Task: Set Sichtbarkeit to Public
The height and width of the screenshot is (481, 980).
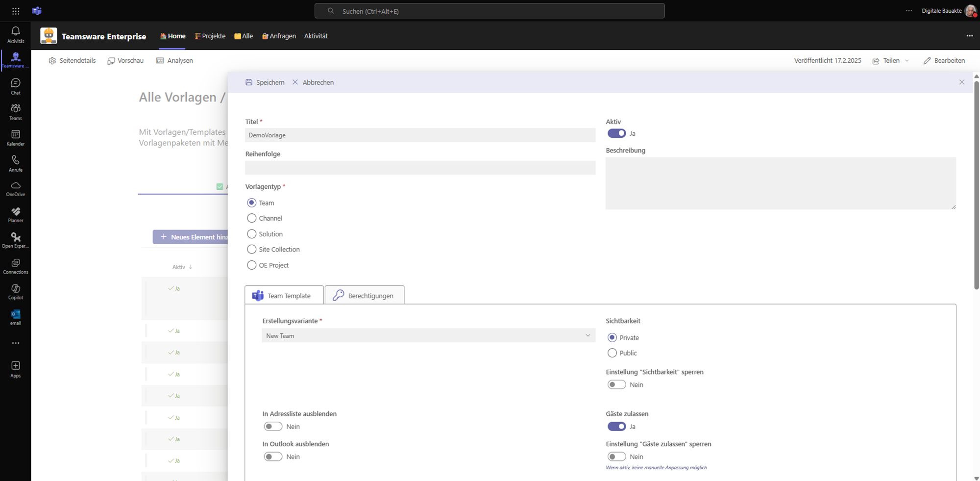Action: point(612,353)
